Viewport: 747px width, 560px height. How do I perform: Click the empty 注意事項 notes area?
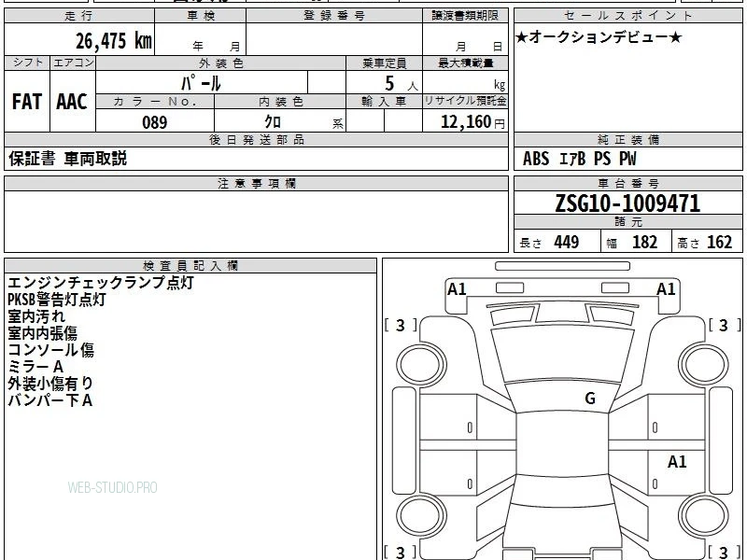pos(256,221)
